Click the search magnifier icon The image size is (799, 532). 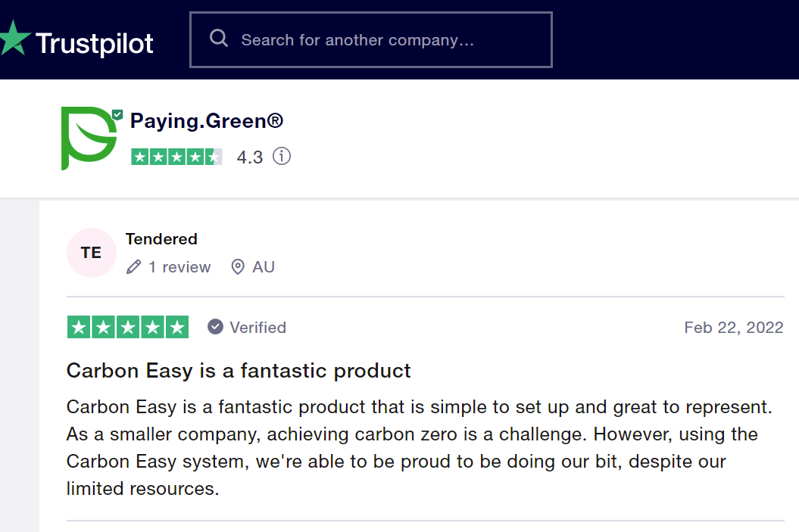(219, 38)
